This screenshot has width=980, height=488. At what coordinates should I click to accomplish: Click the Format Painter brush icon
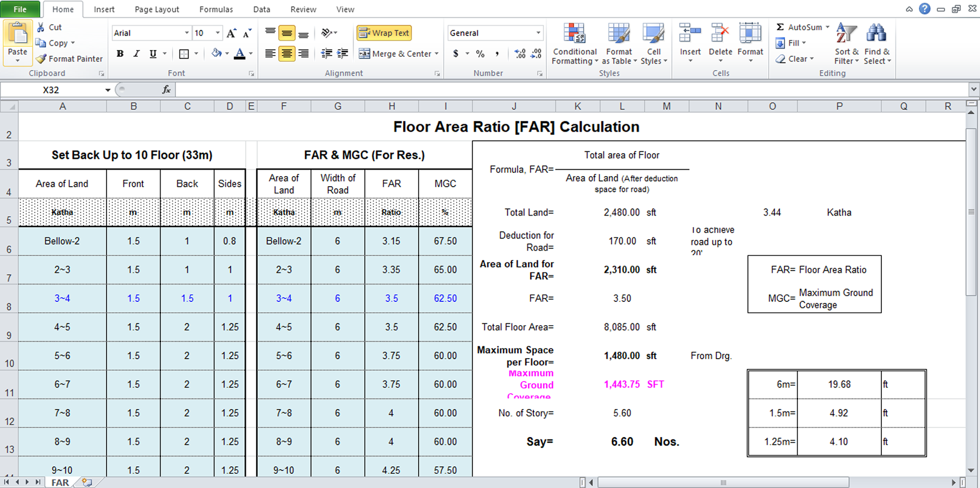click(41, 59)
